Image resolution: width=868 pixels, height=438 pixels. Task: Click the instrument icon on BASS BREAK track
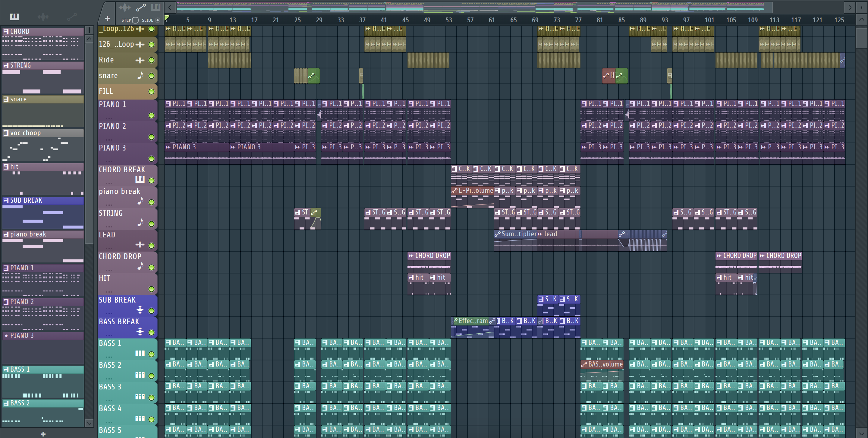point(140,332)
